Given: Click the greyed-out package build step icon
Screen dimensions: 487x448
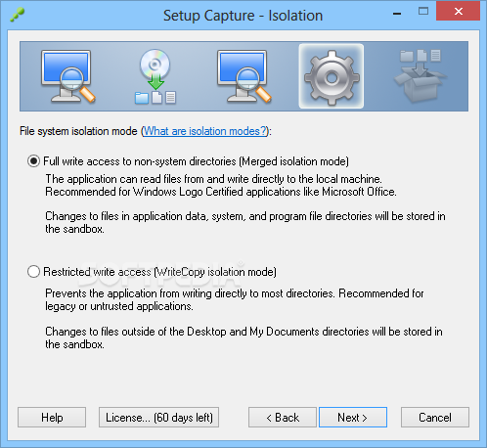Looking at the screenshot, I should [x=421, y=75].
